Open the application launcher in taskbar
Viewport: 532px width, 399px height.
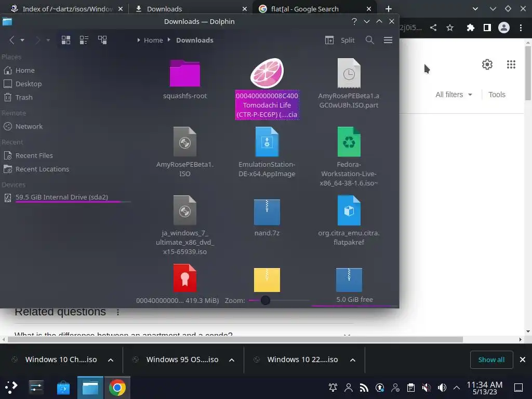tap(11, 387)
